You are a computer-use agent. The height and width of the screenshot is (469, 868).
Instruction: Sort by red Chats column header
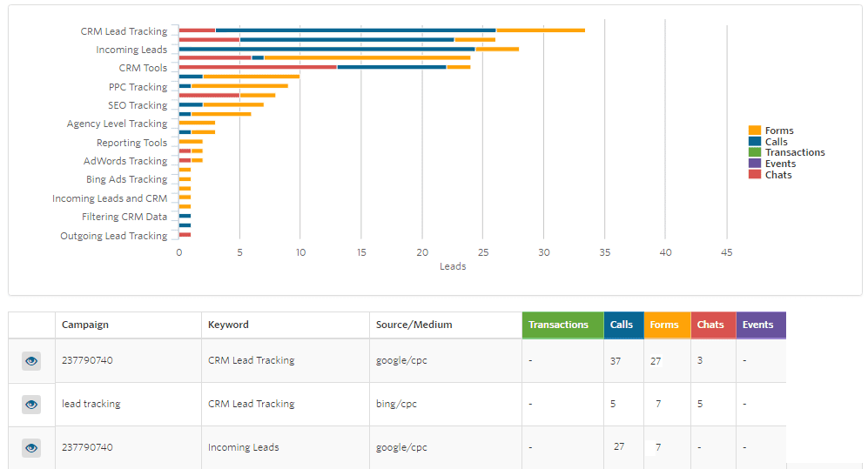pos(713,325)
